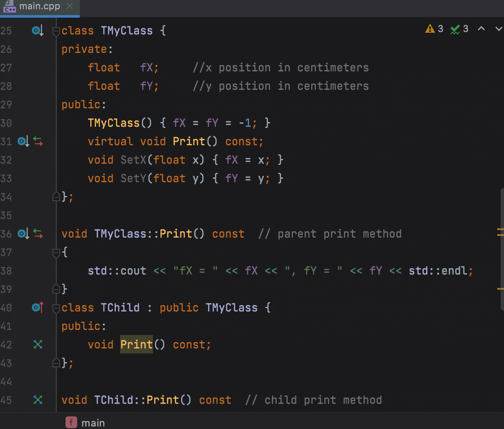Go to next problem with the down chevron
The width and height of the screenshot is (504, 429).
coord(498,29)
